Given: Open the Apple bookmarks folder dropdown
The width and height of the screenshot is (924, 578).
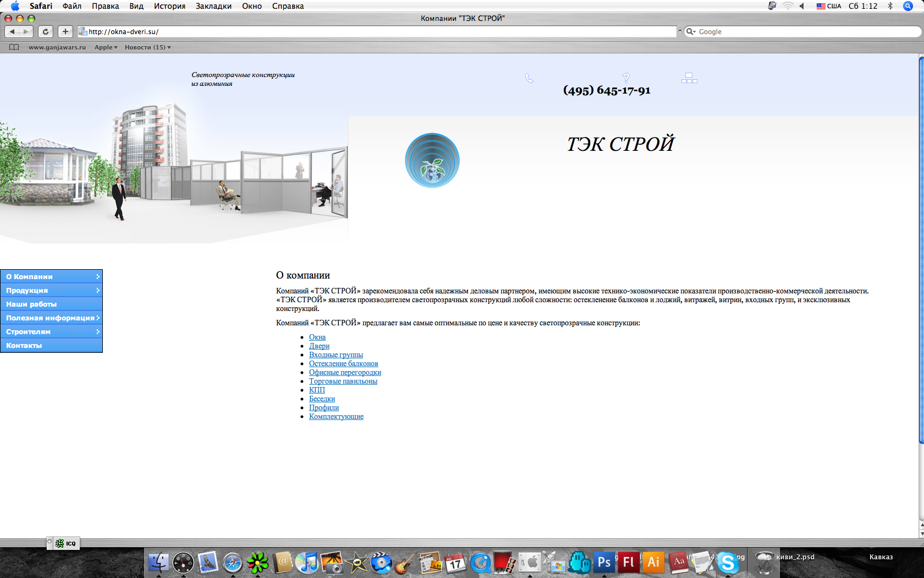Looking at the screenshot, I should tap(106, 47).
